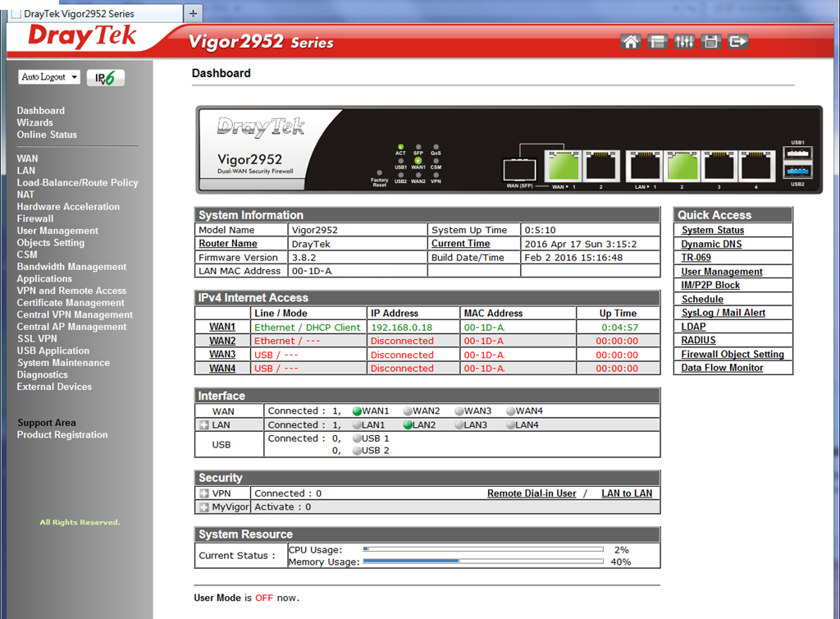The width and height of the screenshot is (840, 619).
Task: Click the sliders settings icon in header
Action: 684,41
